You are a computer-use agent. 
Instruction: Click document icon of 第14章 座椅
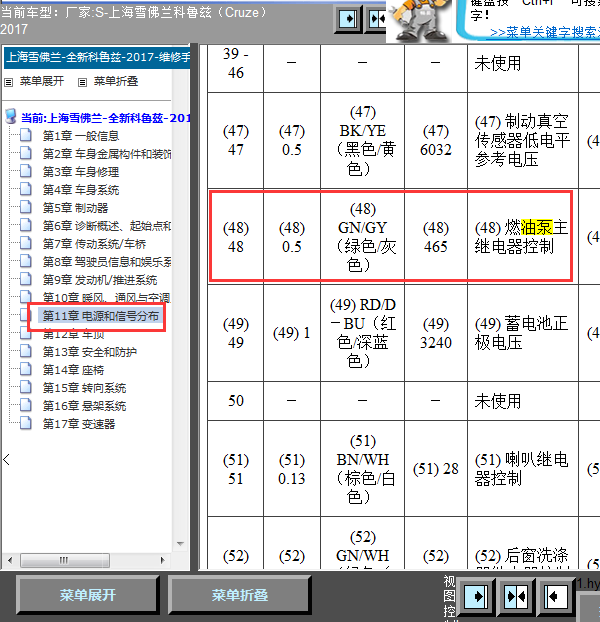pyautogui.click(x=26, y=369)
